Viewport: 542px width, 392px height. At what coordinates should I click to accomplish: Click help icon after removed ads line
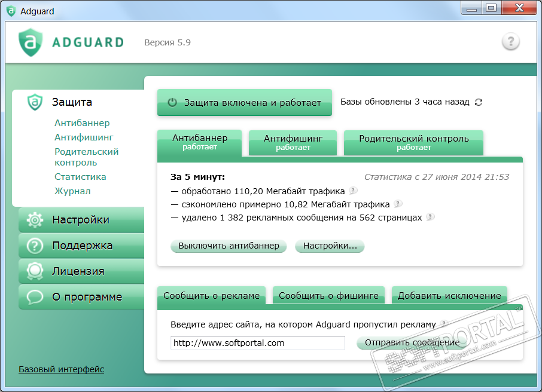(x=430, y=218)
